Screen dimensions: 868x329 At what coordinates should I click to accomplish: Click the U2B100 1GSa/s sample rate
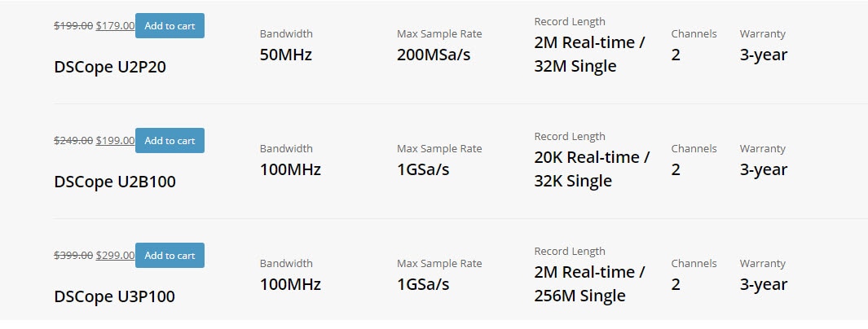coord(423,169)
